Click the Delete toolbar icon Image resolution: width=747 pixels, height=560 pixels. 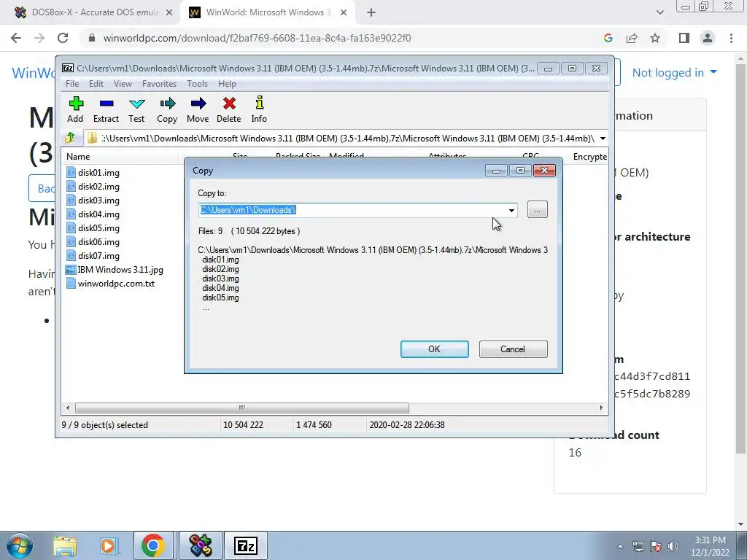click(228, 109)
